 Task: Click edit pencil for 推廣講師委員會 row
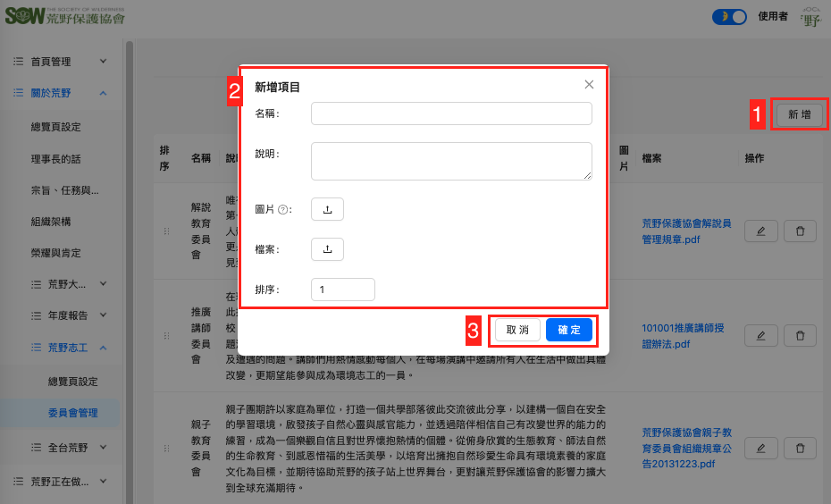pyautogui.click(x=760, y=335)
